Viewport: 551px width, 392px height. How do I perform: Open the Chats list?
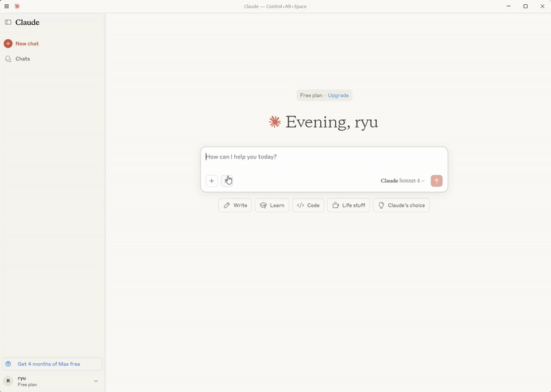tap(18, 59)
